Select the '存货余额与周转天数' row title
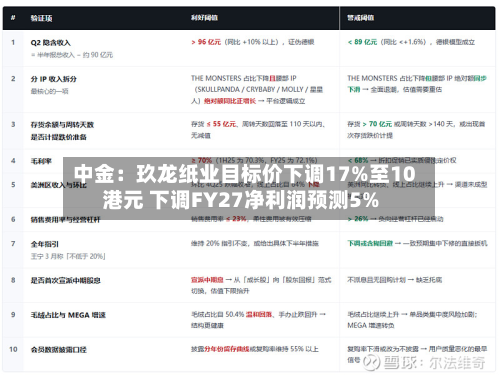Viewport: 500px width, 378px height. [x=62, y=125]
